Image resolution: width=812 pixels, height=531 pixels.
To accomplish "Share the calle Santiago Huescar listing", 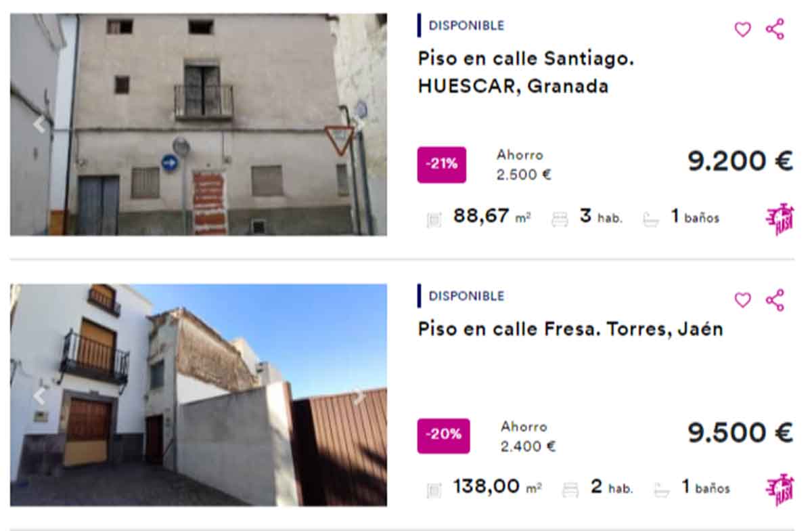I will 775,29.
